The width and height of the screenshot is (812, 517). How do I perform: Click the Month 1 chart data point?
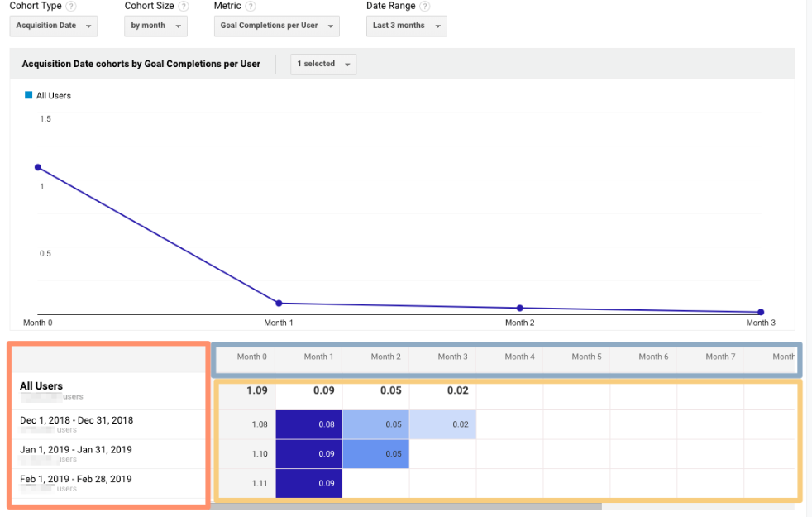[x=279, y=303]
